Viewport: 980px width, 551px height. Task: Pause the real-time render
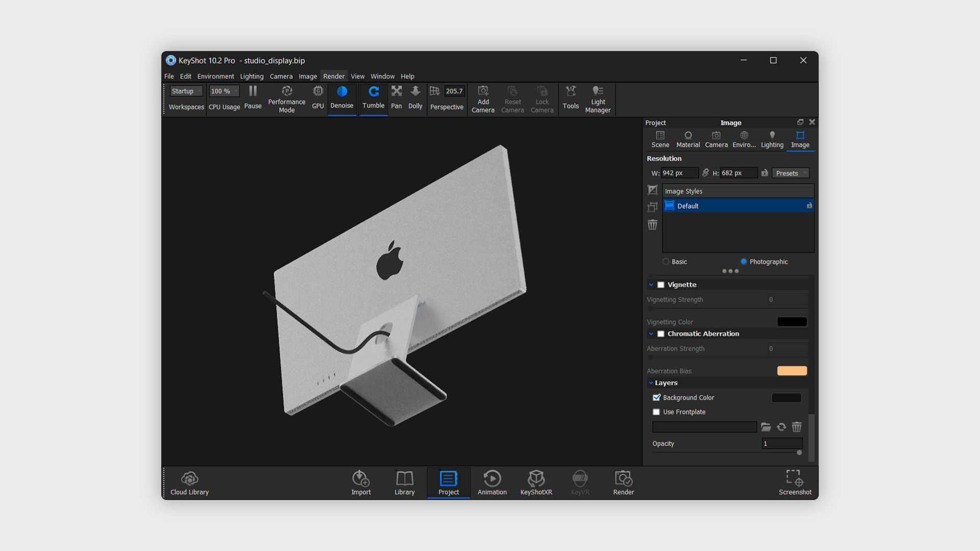pyautogui.click(x=253, y=98)
